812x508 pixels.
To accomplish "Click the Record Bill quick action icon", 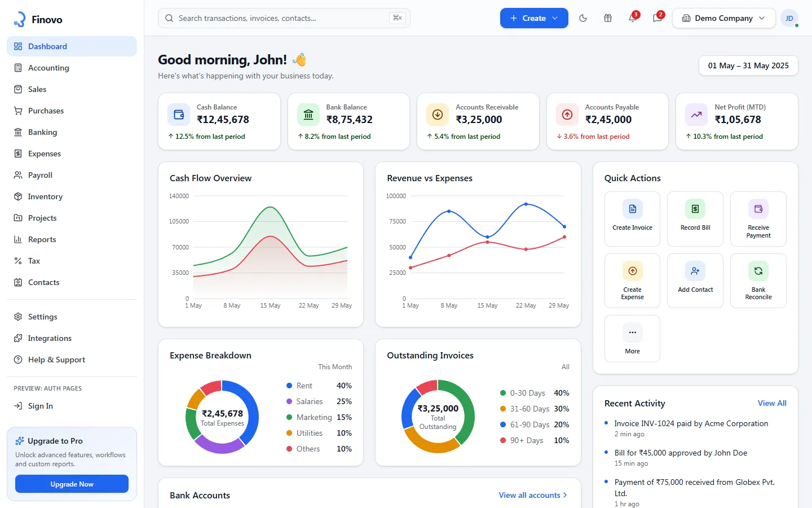I will (x=695, y=209).
